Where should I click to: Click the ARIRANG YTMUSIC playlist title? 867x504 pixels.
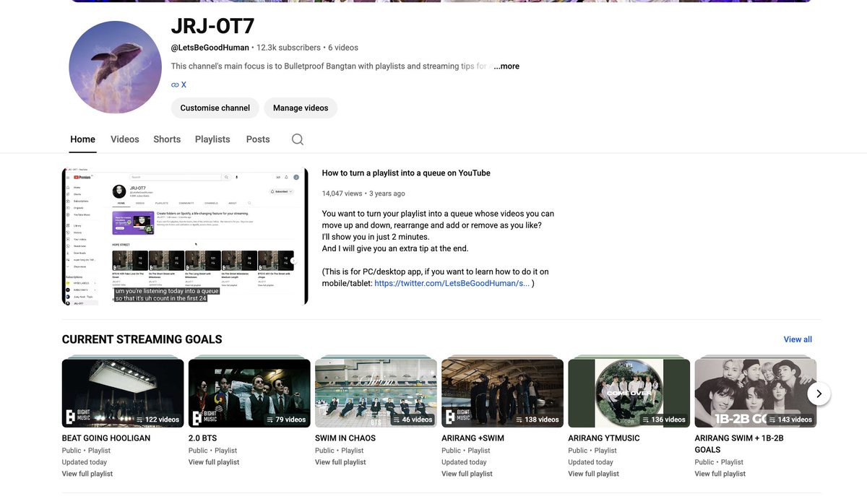tap(604, 438)
